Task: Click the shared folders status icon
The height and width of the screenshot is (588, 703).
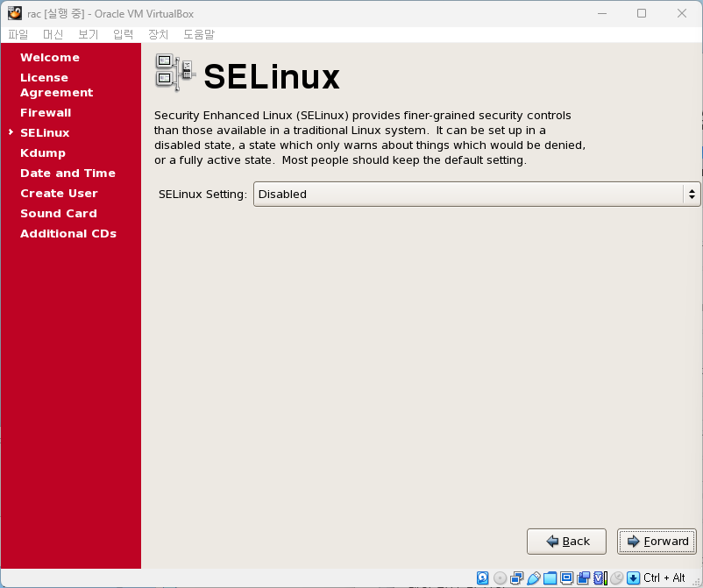Action: click(x=550, y=578)
